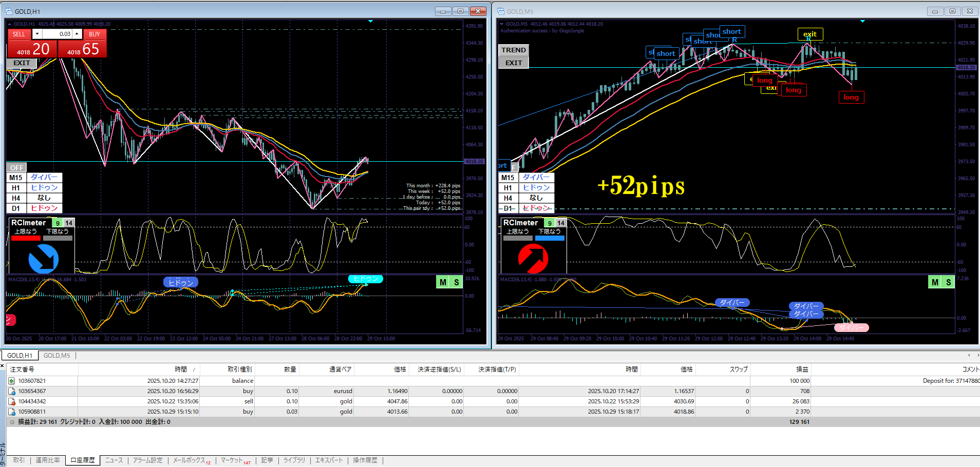Decrease lot volume with down arrow
Viewport: 980px width, 467px height.
click(x=37, y=34)
